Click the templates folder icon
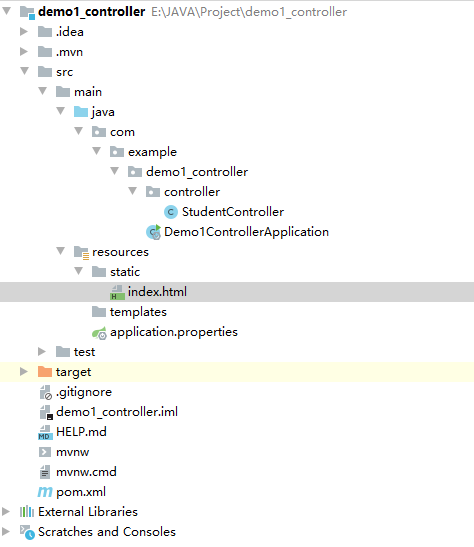The width and height of the screenshot is (474, 547). click(99, 312)
